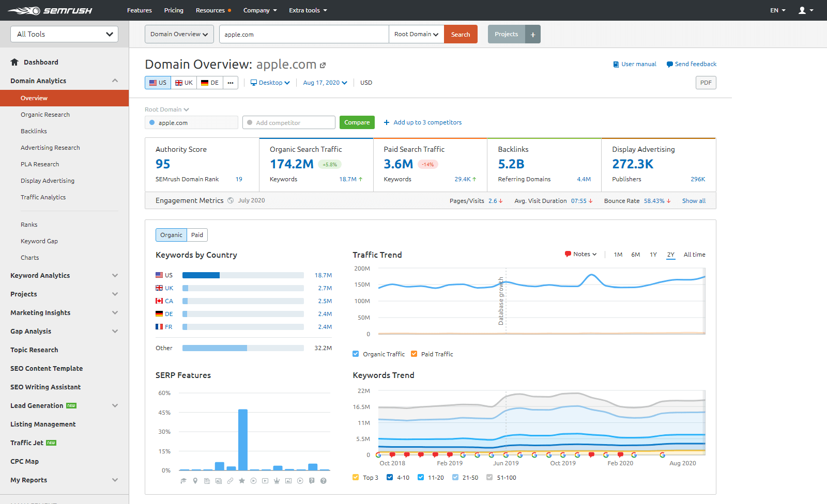Switch to the Paid toggle

197,235
